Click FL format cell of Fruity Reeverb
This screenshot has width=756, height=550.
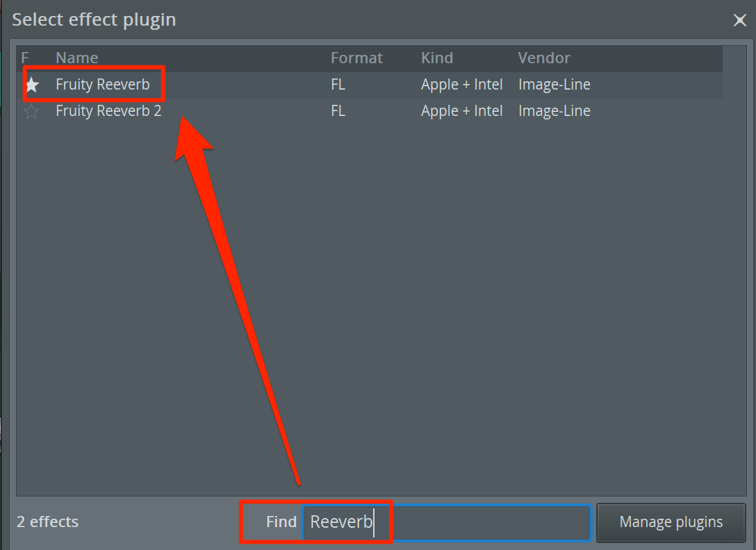point(338,84)
